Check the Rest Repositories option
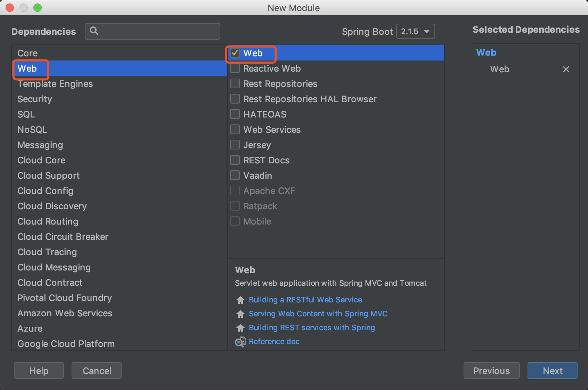This screenshot has height=390, width=588. 235,84
